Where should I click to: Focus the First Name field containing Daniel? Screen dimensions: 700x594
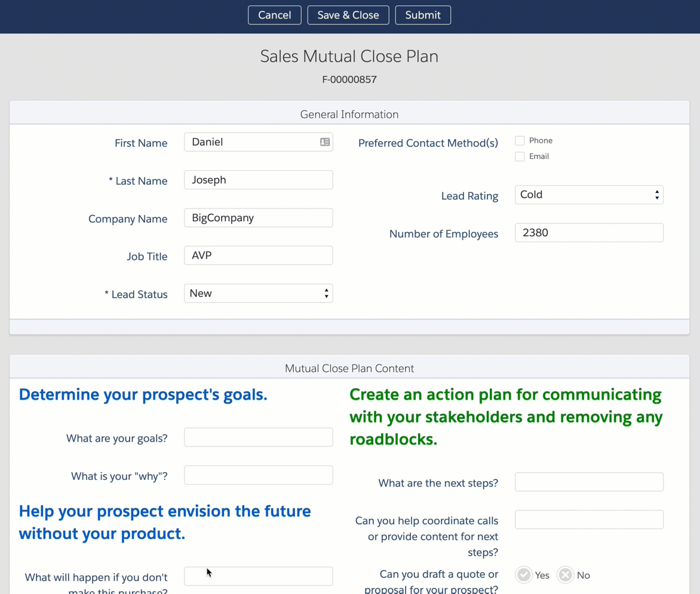(259, 142)
